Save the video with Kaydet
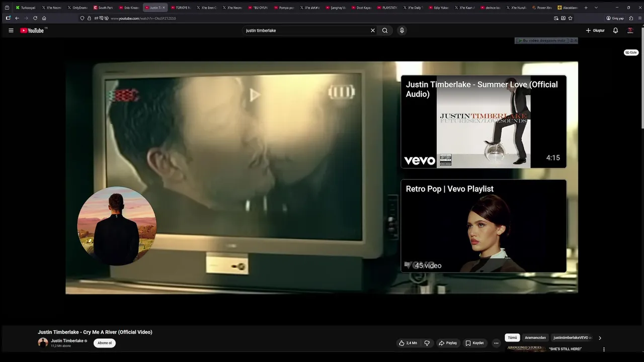 point(474,343)
